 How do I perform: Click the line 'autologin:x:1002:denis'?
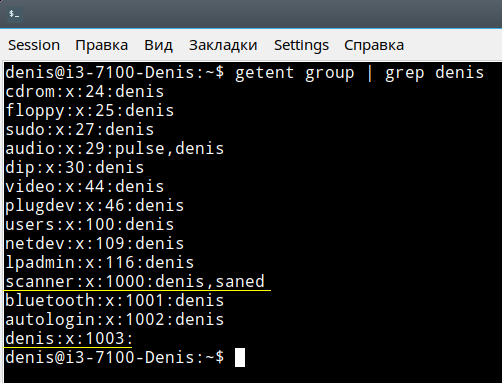pos(115,320)
